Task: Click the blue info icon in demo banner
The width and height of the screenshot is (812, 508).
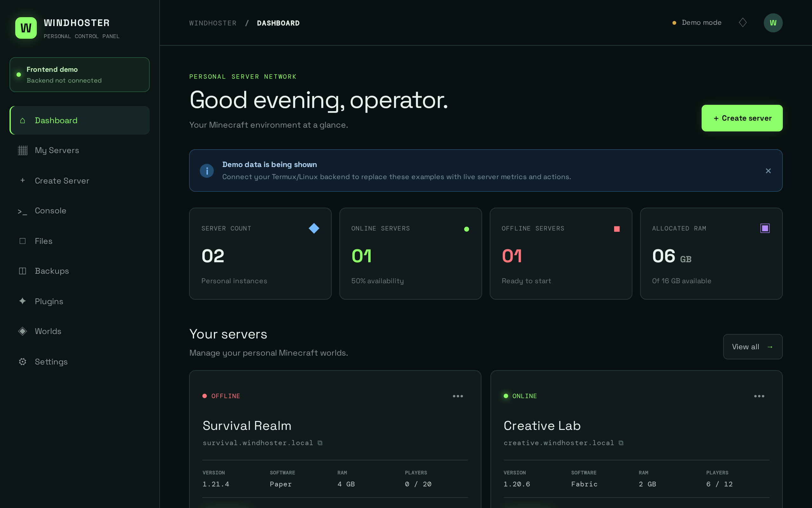Action: [x=207, y=171]
